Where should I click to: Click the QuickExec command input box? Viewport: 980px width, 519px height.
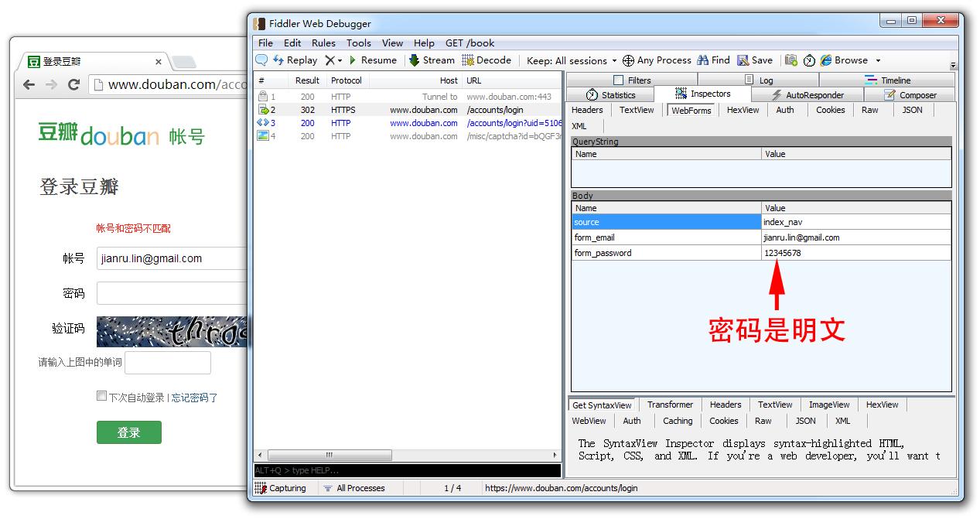pos(408,470)
